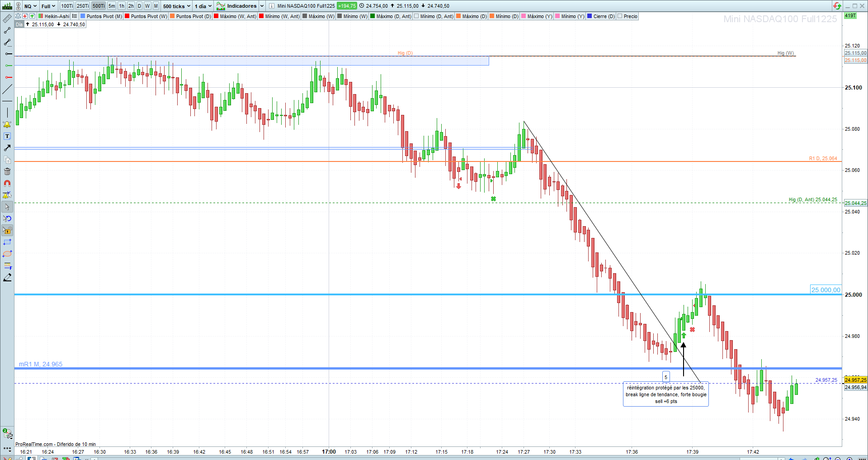This screenshot has height=460, width=868.
Task: Toggle the Precio indicator checkbox
Action: (620, 16)
